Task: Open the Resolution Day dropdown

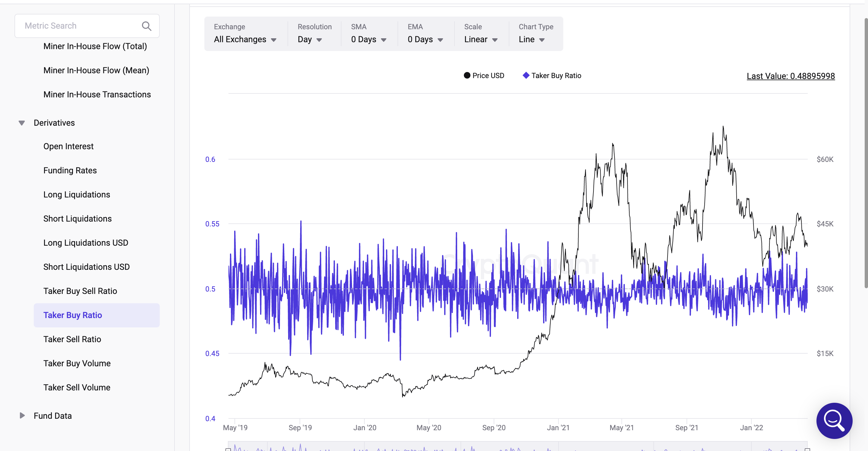Action: point(310,39)
